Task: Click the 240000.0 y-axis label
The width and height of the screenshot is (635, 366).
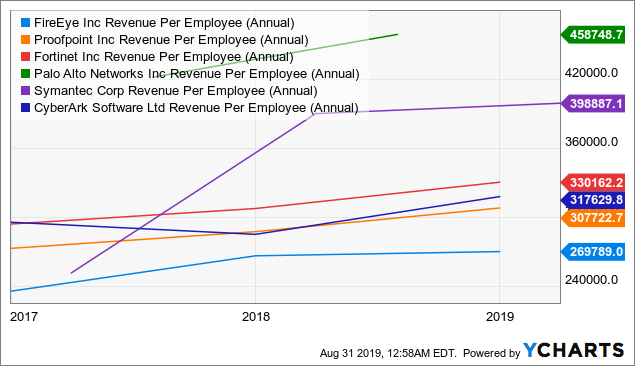Action: click(592, 280)
